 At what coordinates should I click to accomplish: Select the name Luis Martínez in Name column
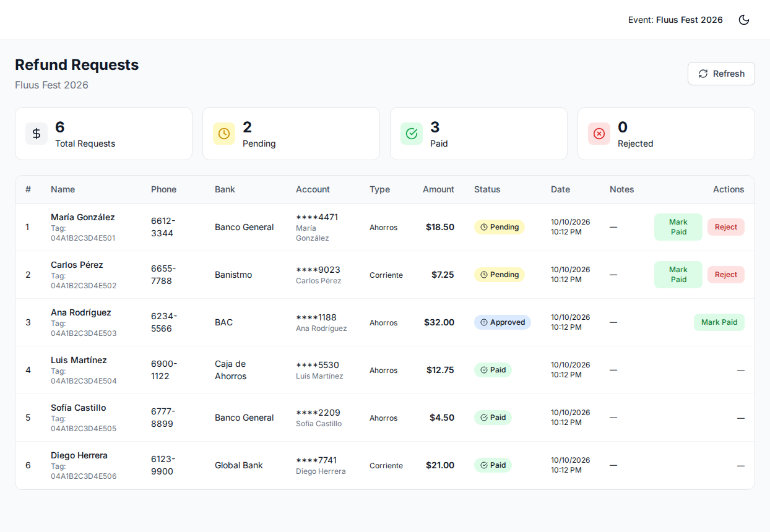[x=79, y=360]
